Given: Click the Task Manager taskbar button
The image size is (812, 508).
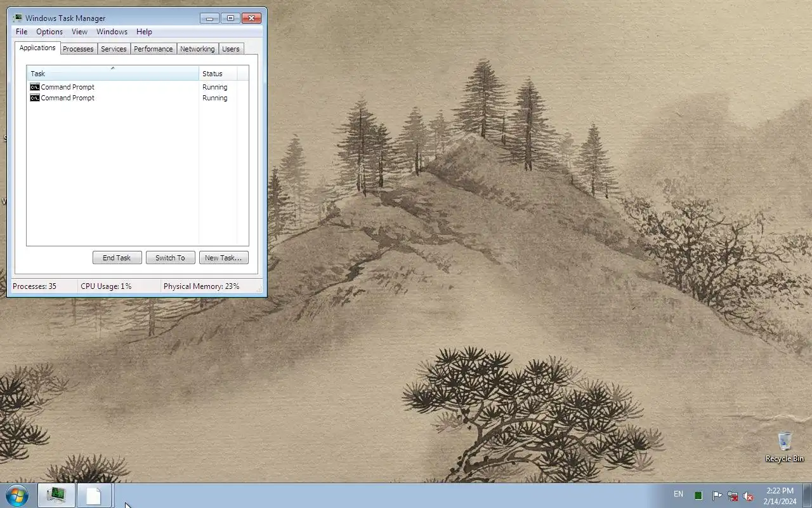Looking at the screenshot, I should pos(56,495).
